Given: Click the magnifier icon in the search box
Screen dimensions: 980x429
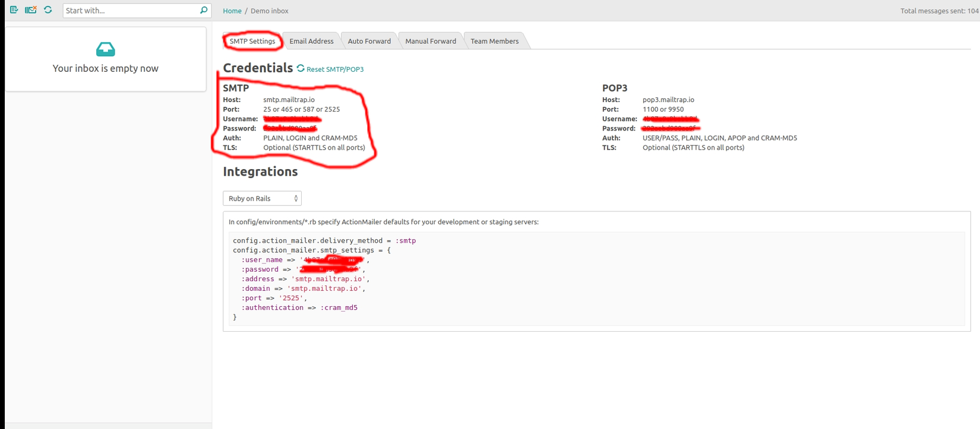Looking at the screenshot, I should point(204,10).
